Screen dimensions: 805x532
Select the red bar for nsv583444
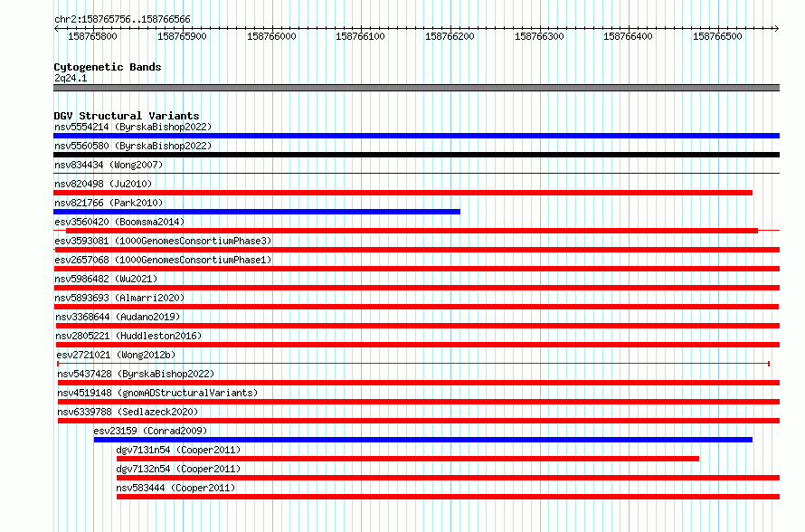(x=449, y=497)
